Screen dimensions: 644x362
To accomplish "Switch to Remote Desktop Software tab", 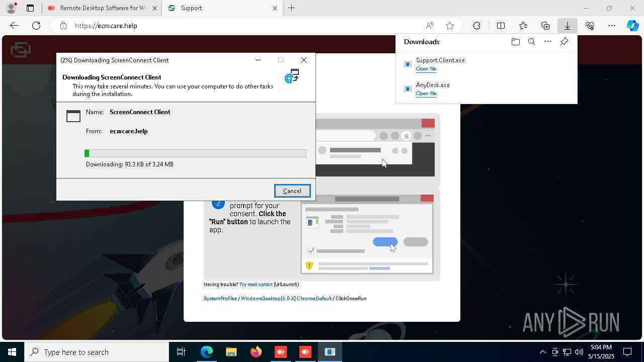I will tap(103, 8).
